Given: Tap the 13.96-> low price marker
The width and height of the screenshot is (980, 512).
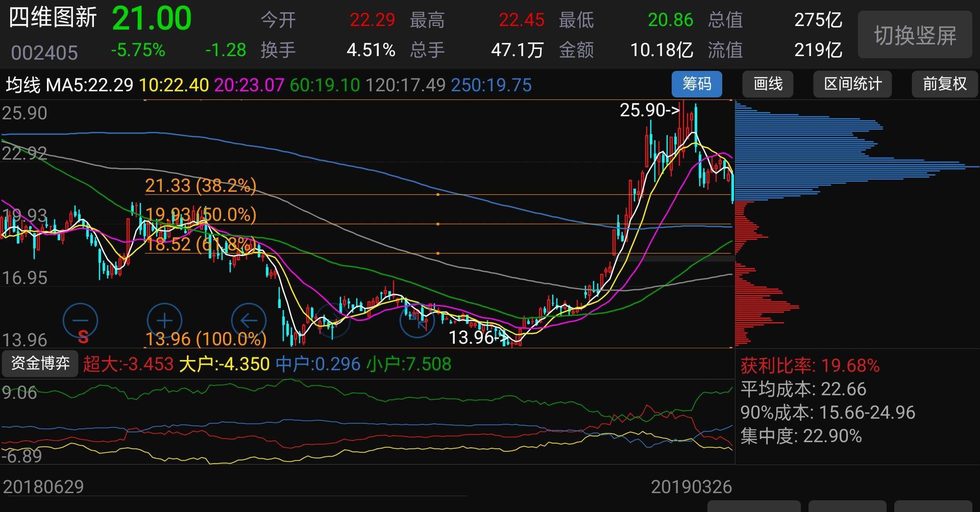Looking at the screenshot, I should click(x=479, y=337).
